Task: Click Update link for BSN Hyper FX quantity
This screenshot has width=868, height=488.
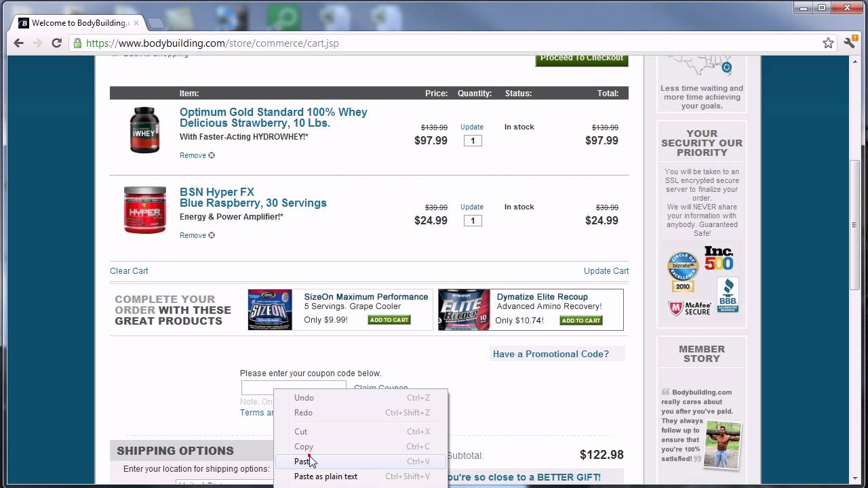Action: tap(472, 207)
